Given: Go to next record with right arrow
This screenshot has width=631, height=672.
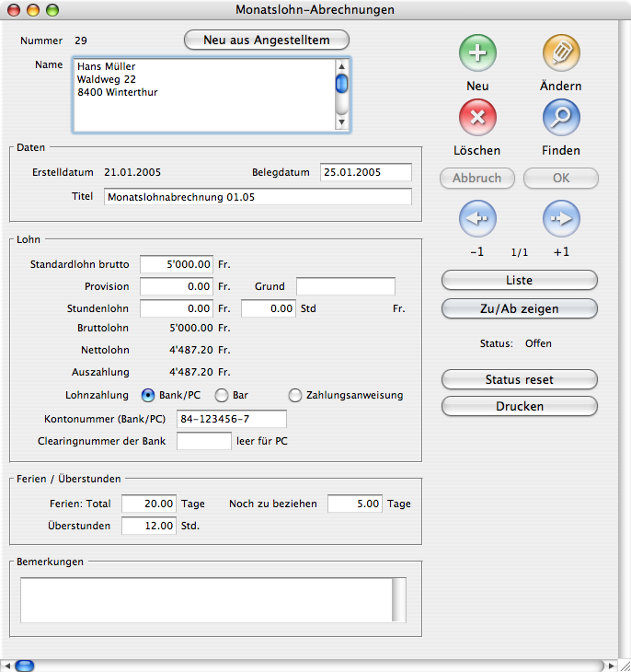Looking at the screenshot, I should (x=560, y=219).
